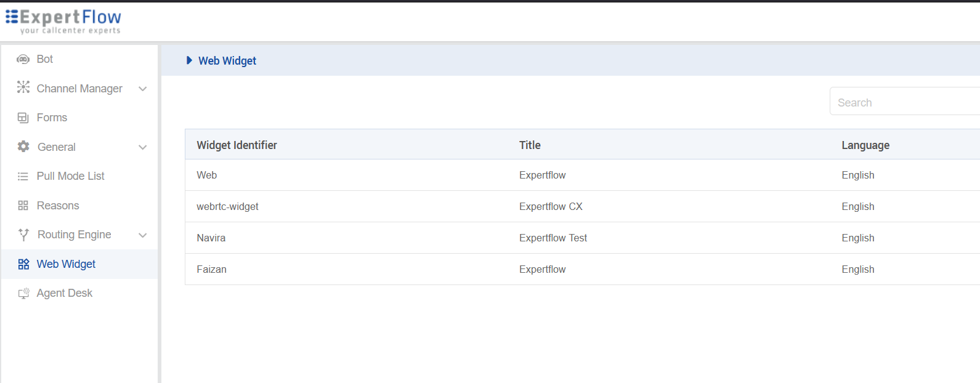Click the General gear icon

pyautogui.click(x=23, y=147)
